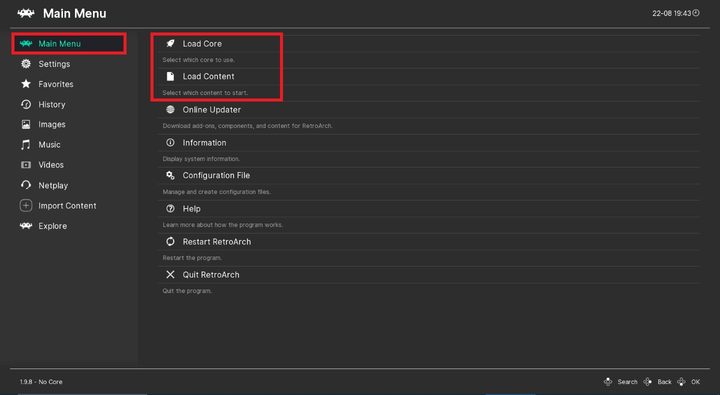Click the Quit RetroArch X icon
Viewport: 720px width, 395px height.
[x=170, y=275]
